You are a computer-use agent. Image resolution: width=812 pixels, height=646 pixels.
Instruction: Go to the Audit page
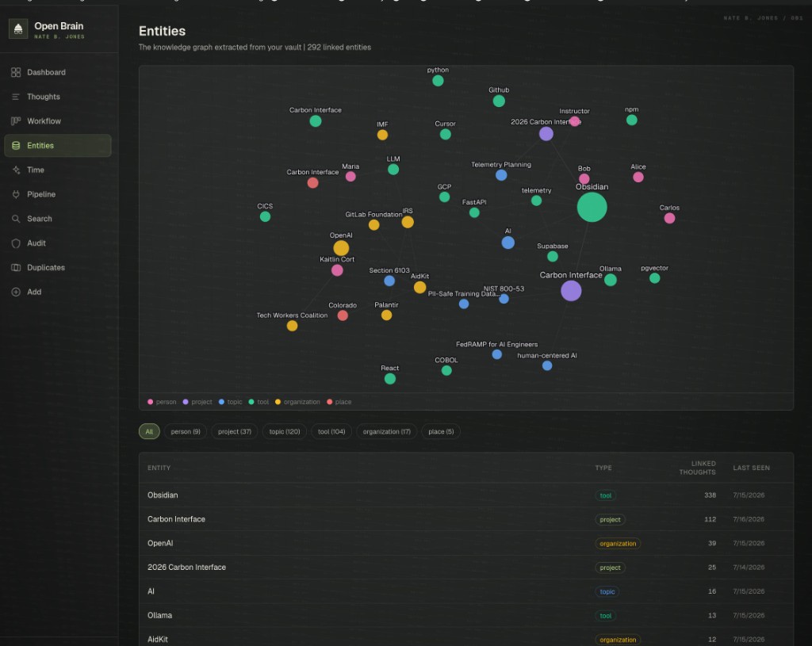click(57, 243)
